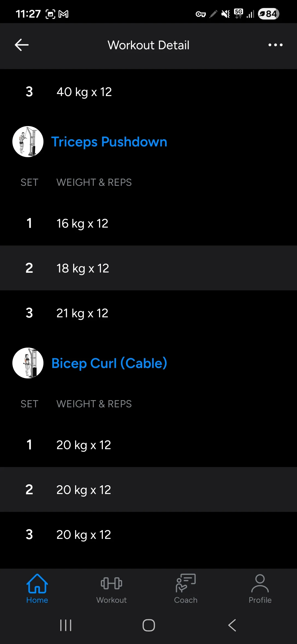297x644 pixels.
Task: Tap the Bicep Curl exercise thumbnail
Action: pos(28,363)
